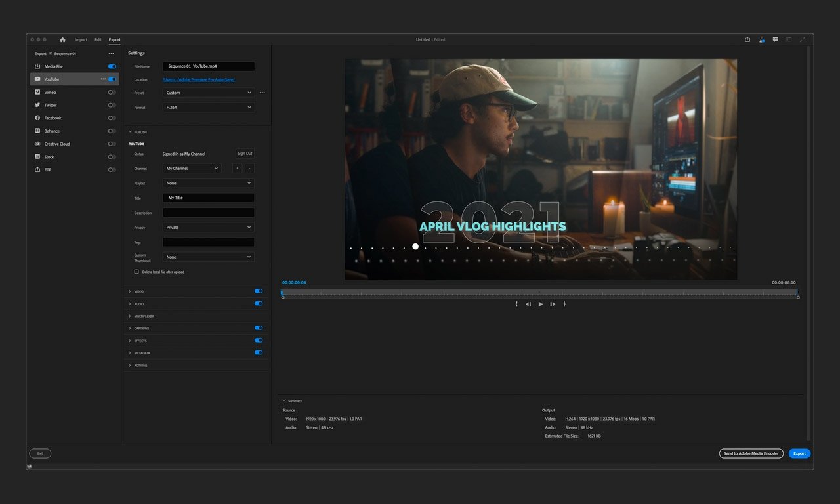Go to the Home screen icon
The width and height of the screenshot is (840, 504).
(x=63, y=39)
